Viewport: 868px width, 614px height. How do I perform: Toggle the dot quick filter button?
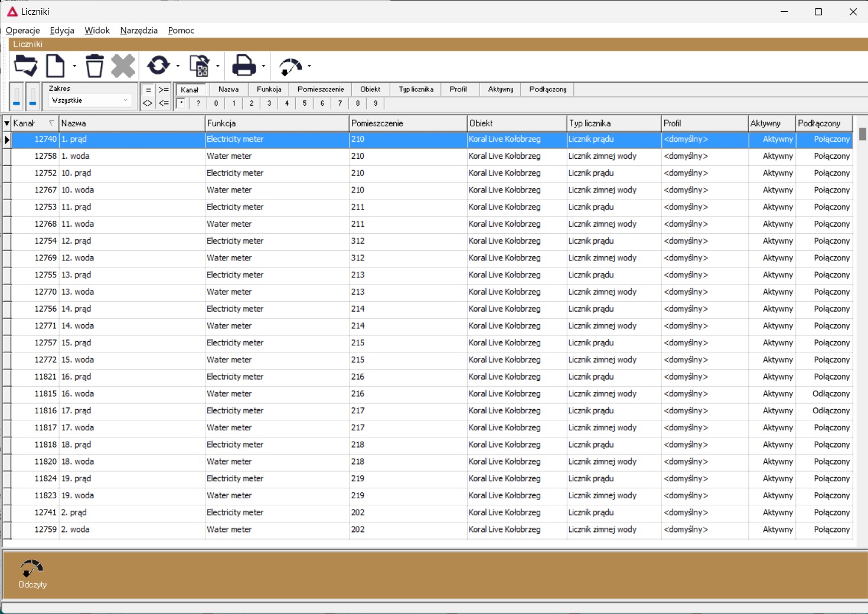pos(182,103)
